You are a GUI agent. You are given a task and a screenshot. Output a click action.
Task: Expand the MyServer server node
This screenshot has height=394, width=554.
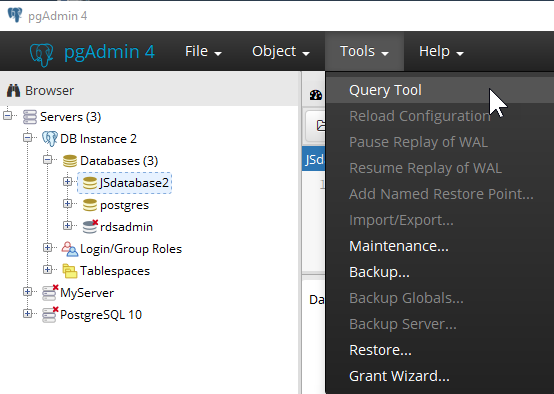[x=28, y=292]
